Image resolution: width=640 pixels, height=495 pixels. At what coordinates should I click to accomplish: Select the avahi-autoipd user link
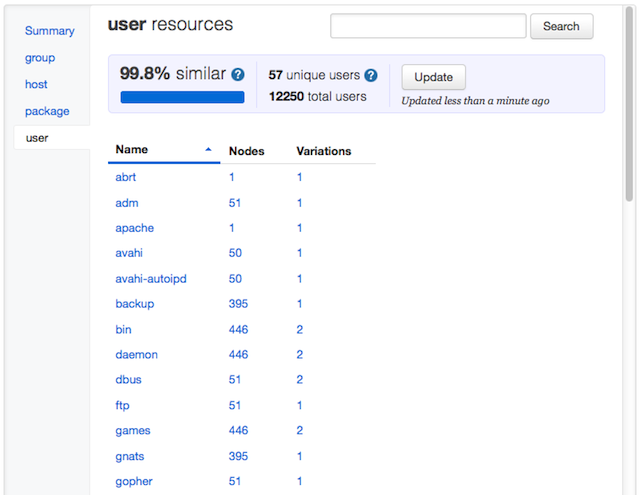151,279
